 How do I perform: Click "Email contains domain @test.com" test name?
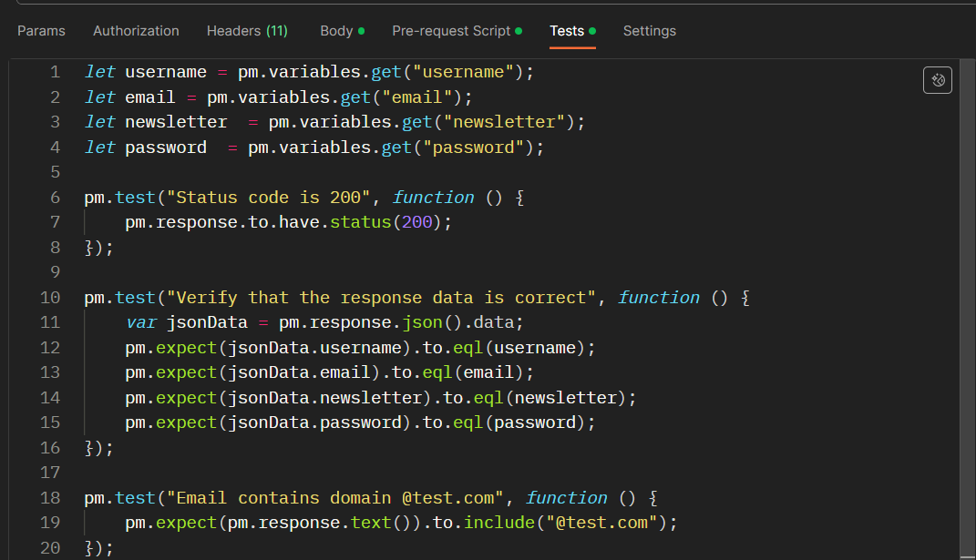[335, 498]
